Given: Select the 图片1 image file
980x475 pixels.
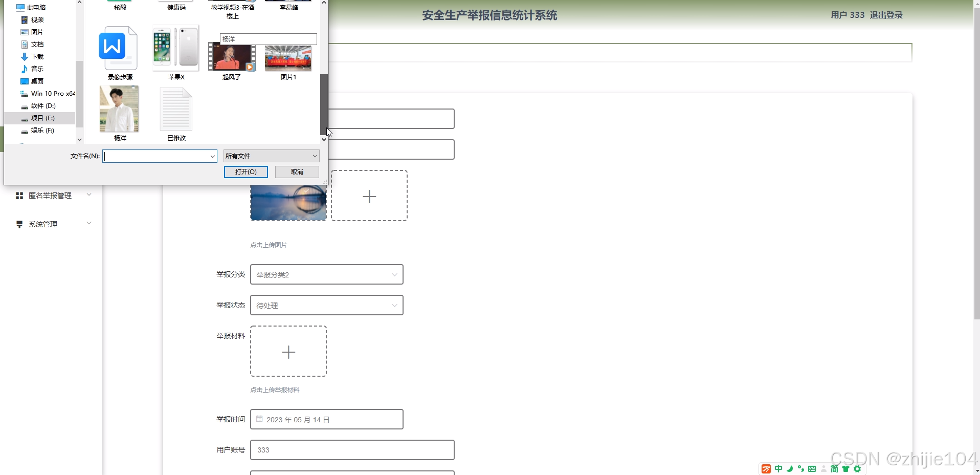Looking at the screenshot, I should (288, 62).
